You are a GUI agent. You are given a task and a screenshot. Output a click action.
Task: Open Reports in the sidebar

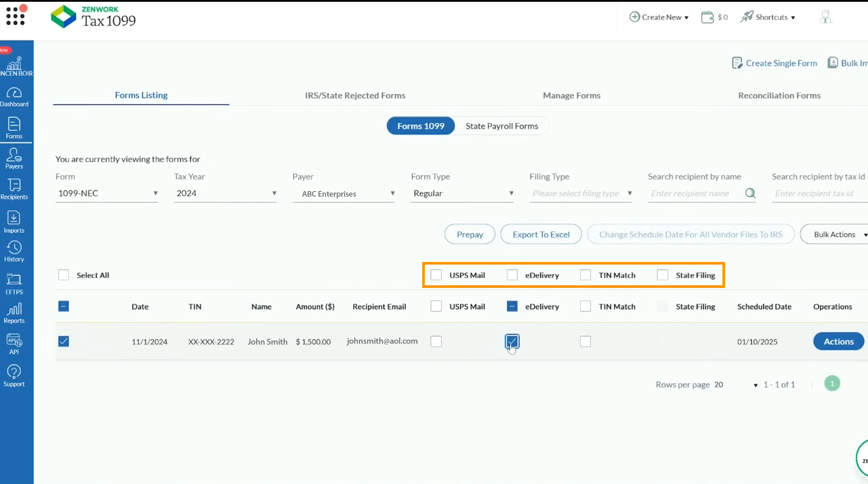click(x=14, y=313)
